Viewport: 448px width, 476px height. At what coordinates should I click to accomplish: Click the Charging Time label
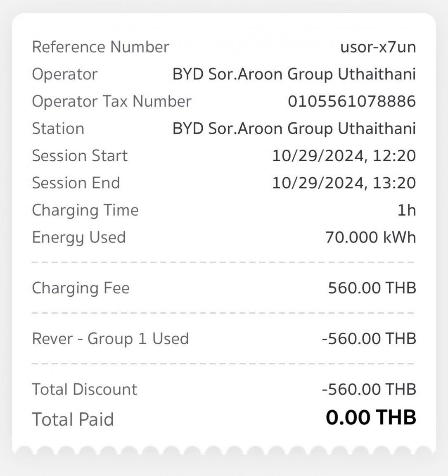click(x=85, y=210)
